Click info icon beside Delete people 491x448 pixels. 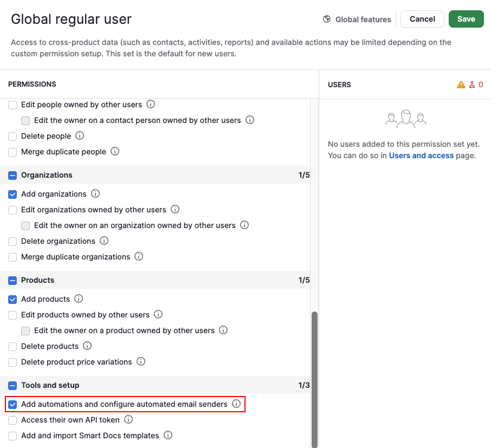80,136
